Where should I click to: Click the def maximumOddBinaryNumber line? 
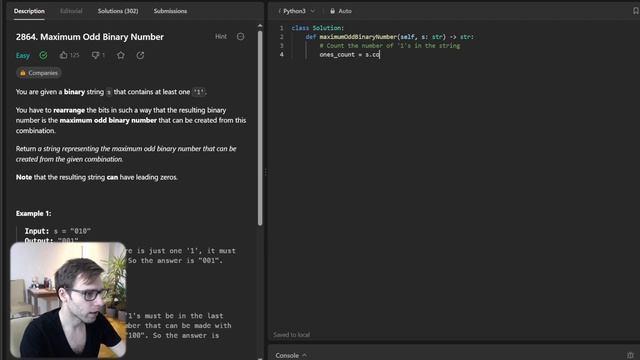point(389,37)
